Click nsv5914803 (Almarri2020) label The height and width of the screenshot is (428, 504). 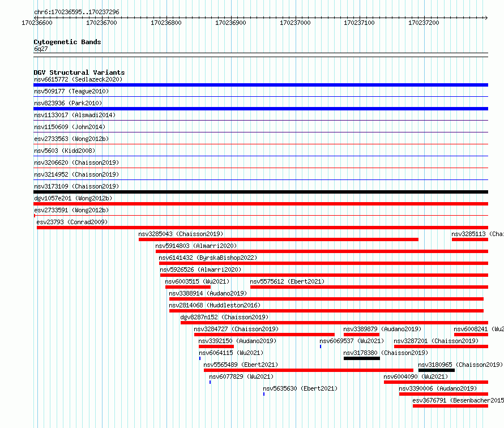(x=196, y=246)
